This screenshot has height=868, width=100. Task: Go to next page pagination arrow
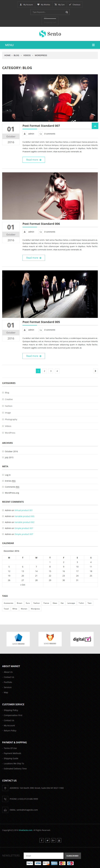click(95, 371)
